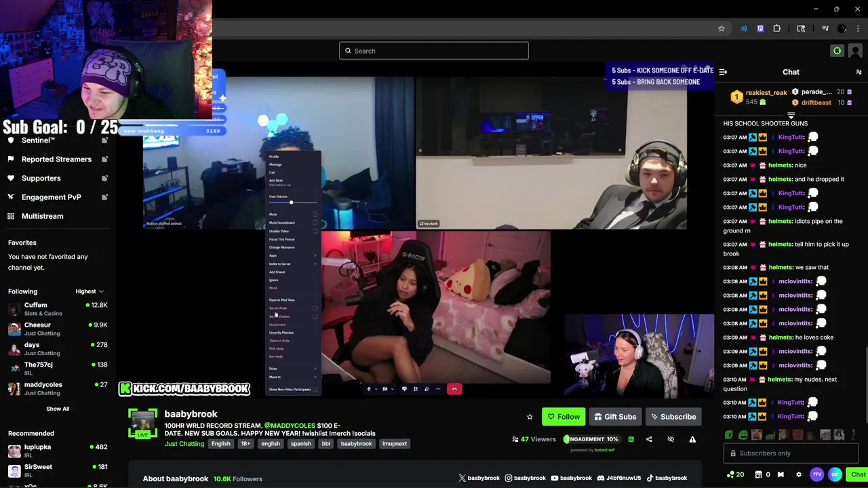Toggle Mute checkbox in Discord context menu
The image size is (868, 488).
[315, 214]
